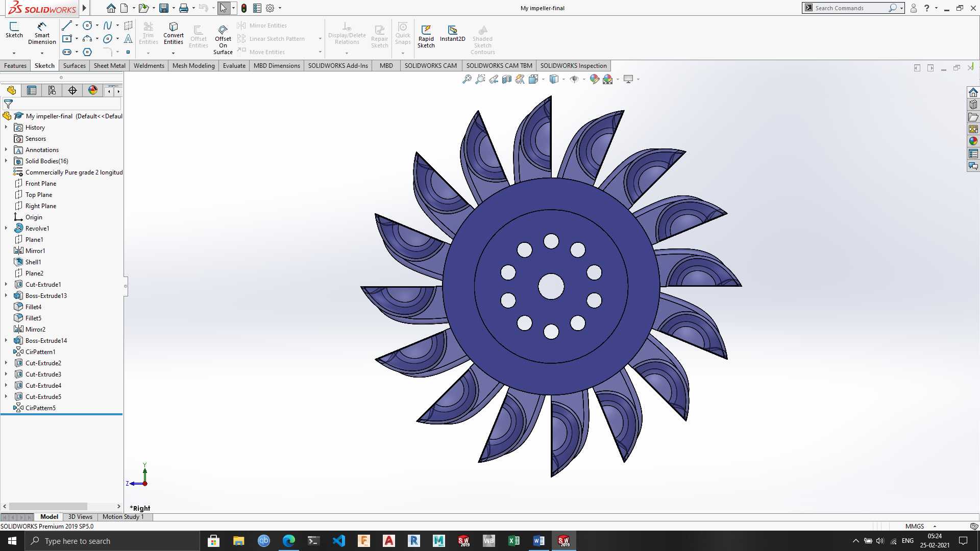Switch to the Surfaces tab

75,66
